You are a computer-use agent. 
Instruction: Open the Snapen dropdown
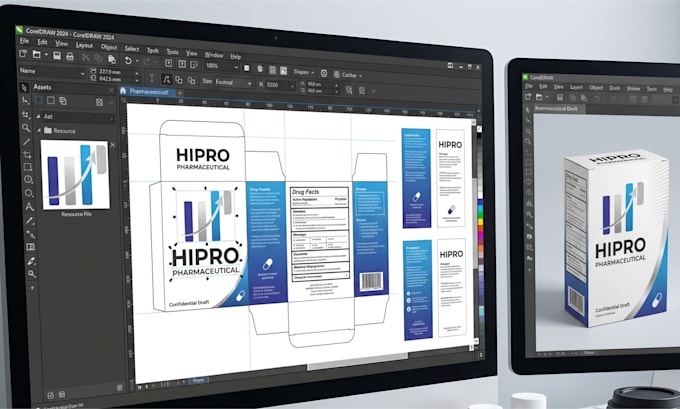[303, 72]
